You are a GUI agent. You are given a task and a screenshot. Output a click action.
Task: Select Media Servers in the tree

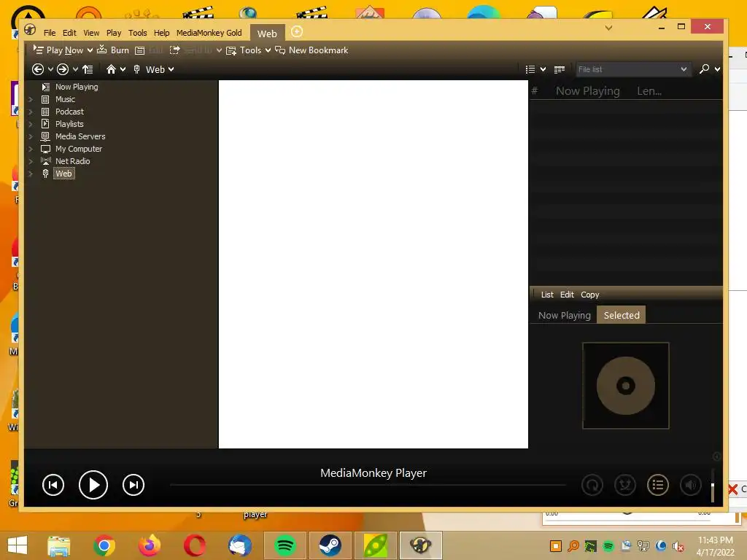click(80, 136)
